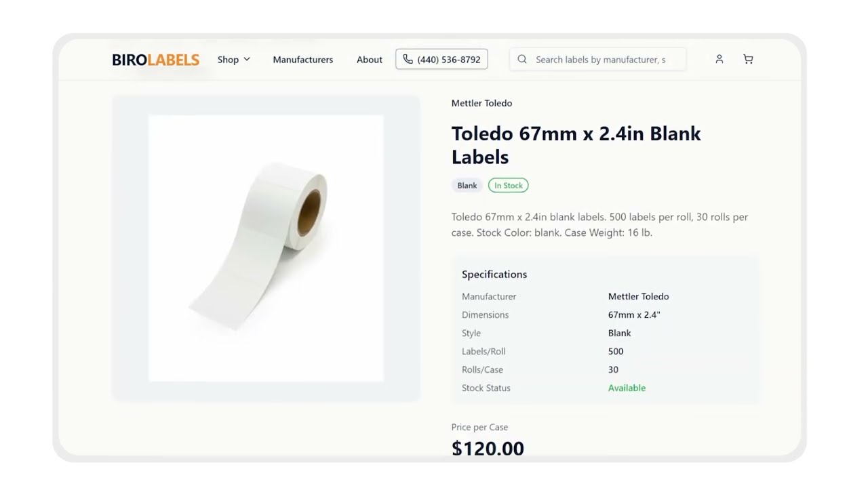Image resolution: width=868 pixels, height=488 pixels.
Task: Click the Blank style badge
Action: point(467,186)
